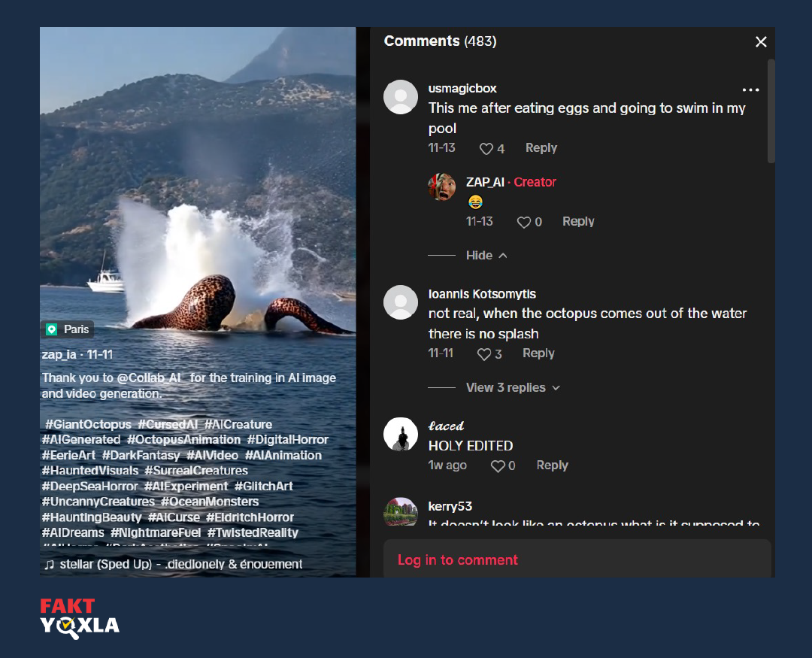Open ZAP_AI username link

point(485,182)
